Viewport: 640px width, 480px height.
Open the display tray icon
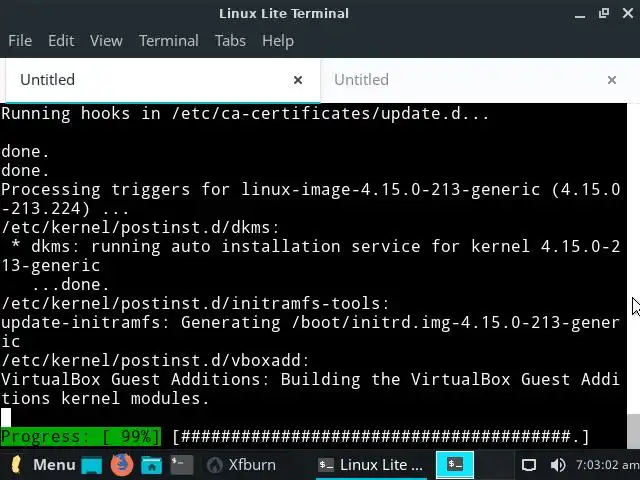coord(529,465)
